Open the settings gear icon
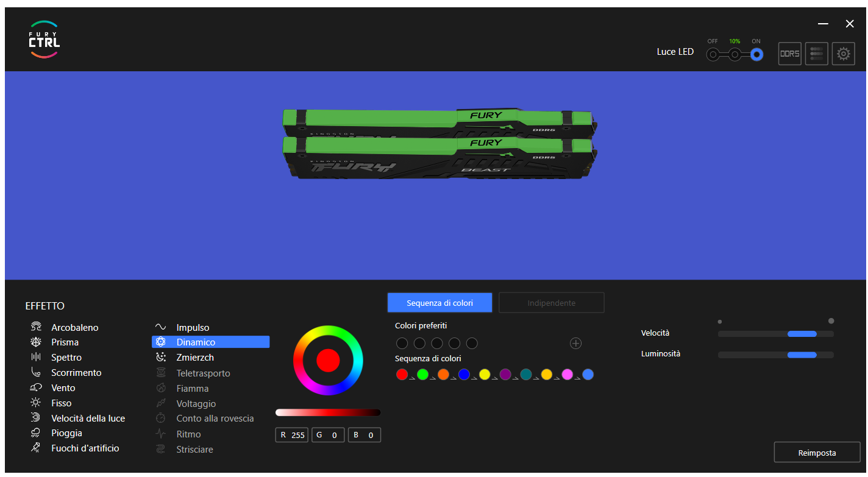Viewport: 868px width, 477px height. tap(844, 54)
